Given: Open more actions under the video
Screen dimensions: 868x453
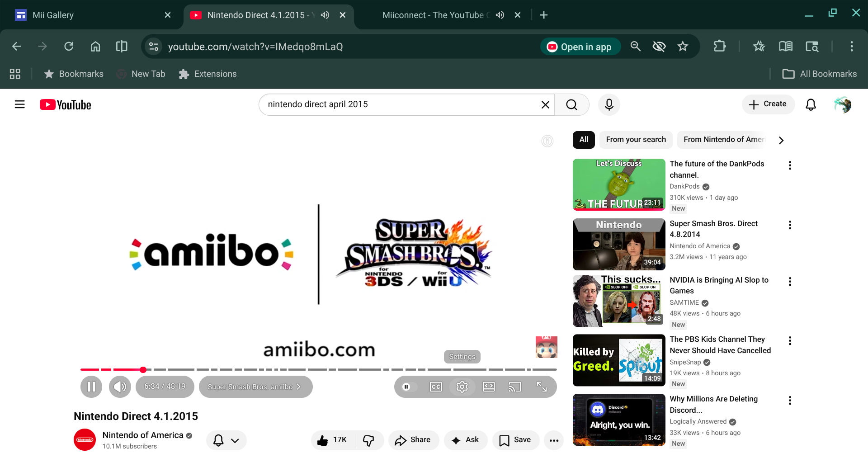Looking at the screenshot, I should [554, 440].
